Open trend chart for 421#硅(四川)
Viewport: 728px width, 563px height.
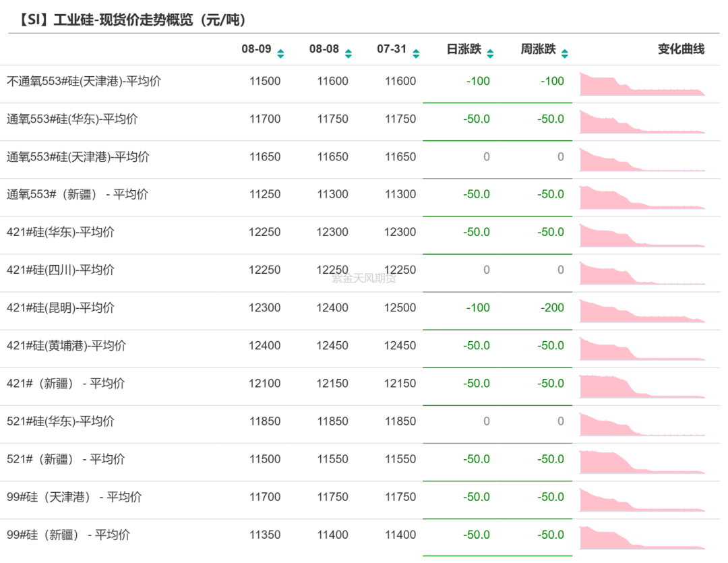[x=642, y=273]
